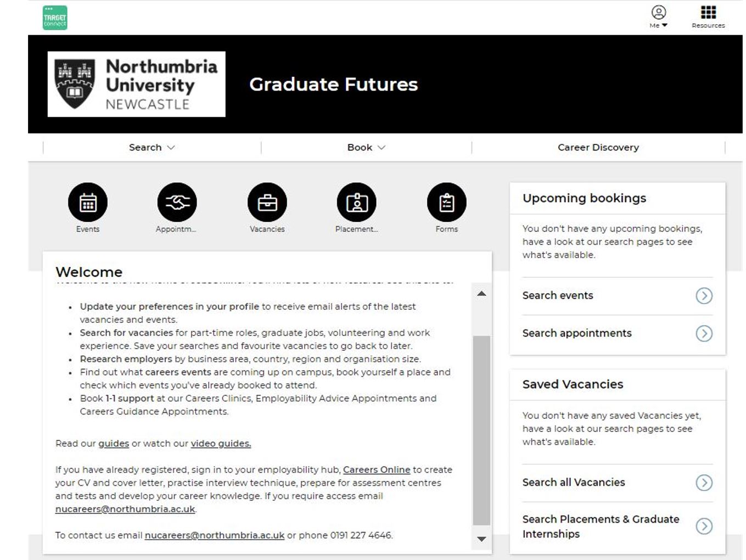Click the Northumbria University logo
The width and height of the screenshot is (746, 560).
point(136,84)
